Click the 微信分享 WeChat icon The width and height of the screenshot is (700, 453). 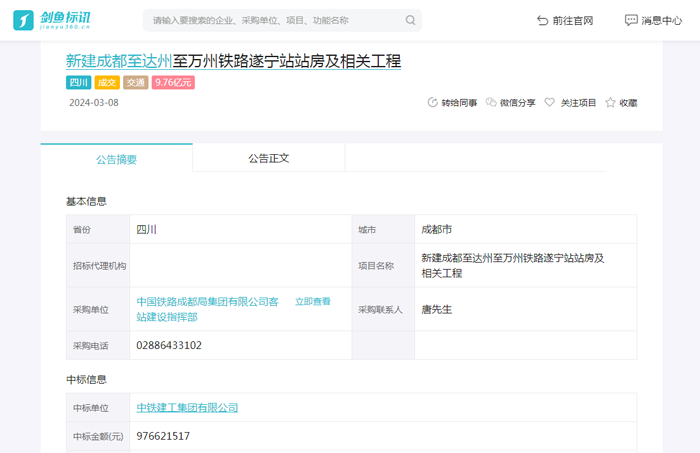point(491,102)
